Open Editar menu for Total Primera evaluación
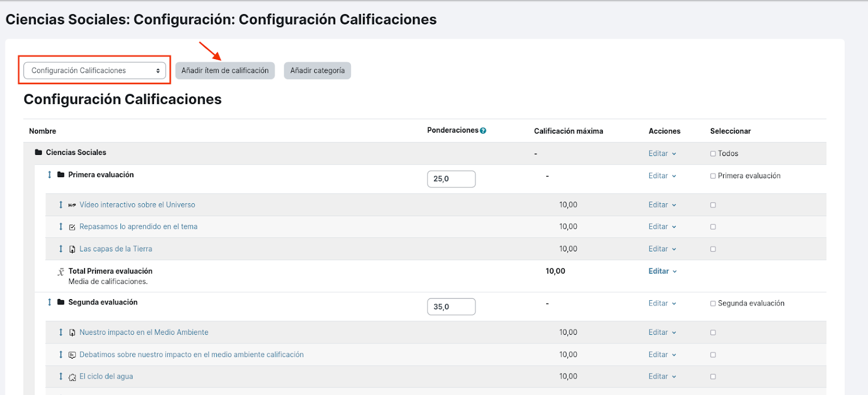868x395 pixels. tap(662, 271)
